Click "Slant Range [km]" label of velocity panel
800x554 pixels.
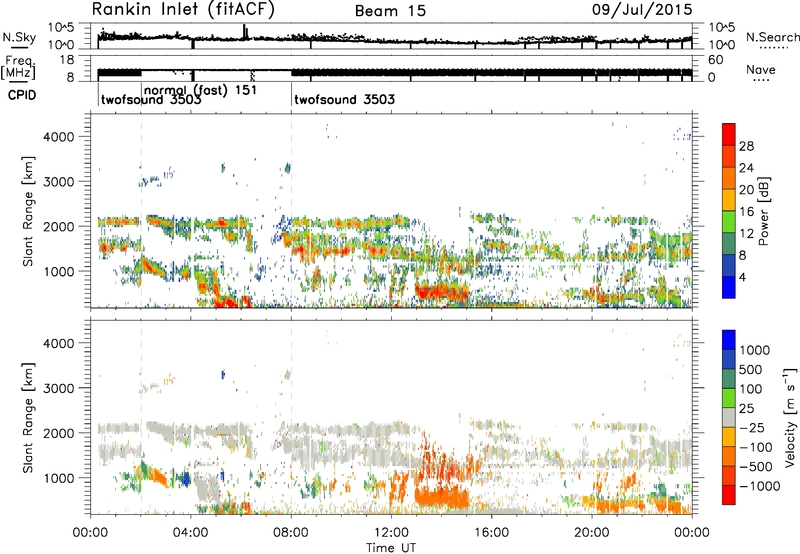point(28,418)
